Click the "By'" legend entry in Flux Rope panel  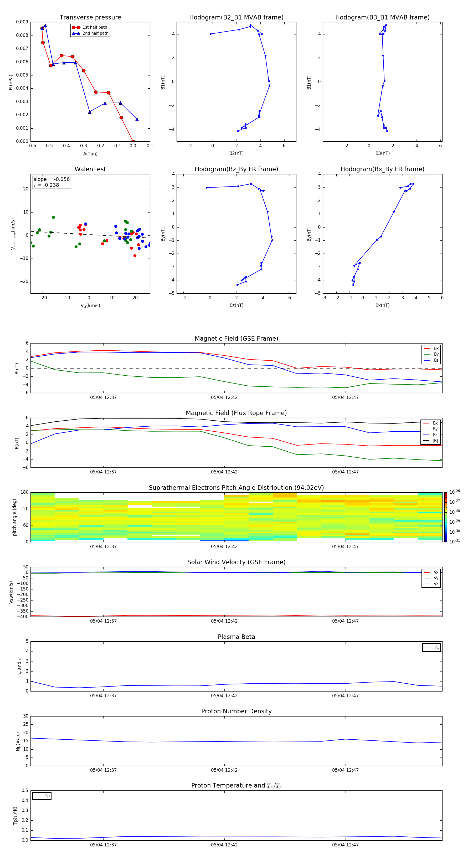click(431, 429)
